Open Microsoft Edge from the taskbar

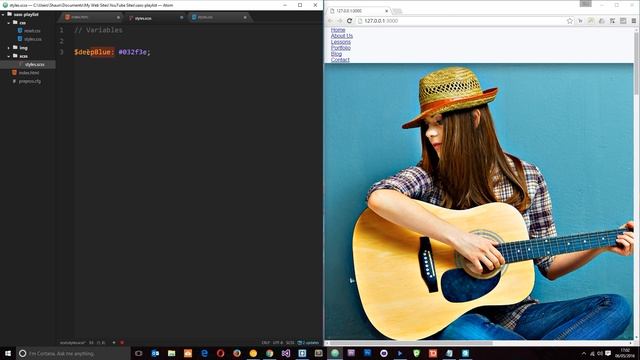[204, 353]
